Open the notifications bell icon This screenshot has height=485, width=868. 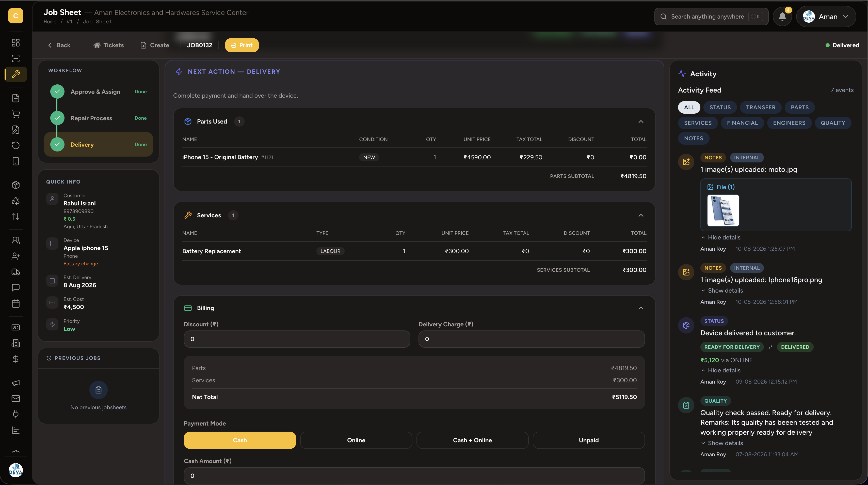[x=782, y=17]
